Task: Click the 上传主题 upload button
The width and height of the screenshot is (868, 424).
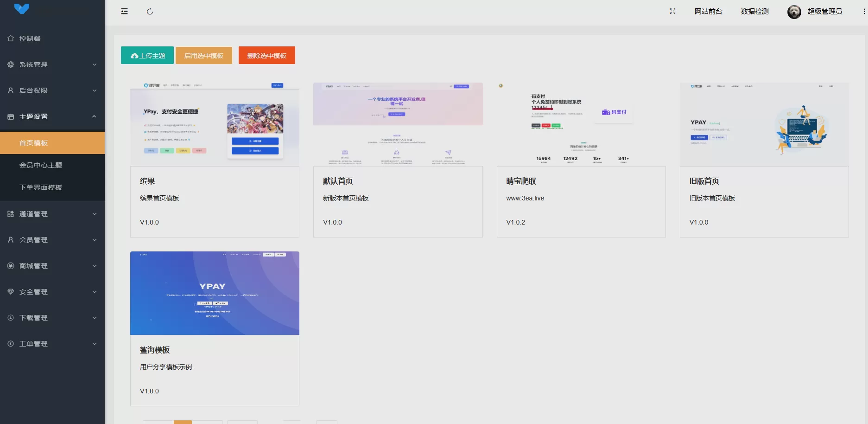Action: click(x=147, y=55)
